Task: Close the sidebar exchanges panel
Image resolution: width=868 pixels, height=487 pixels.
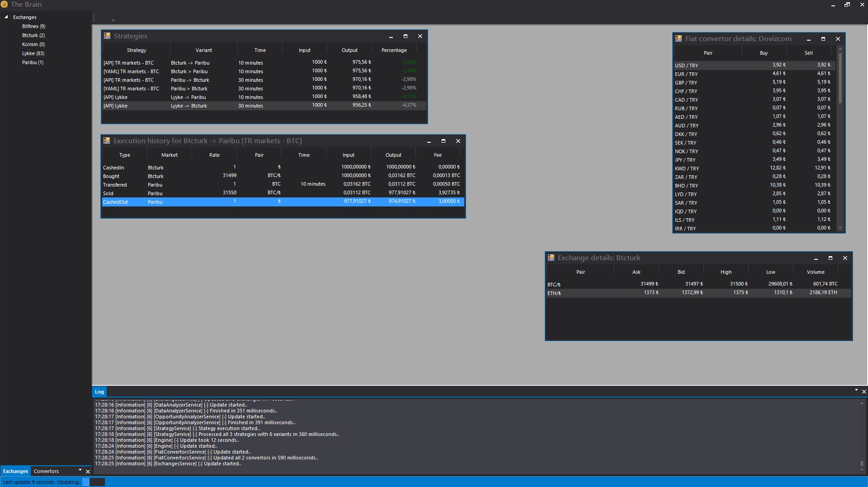Action: [88, 471]
